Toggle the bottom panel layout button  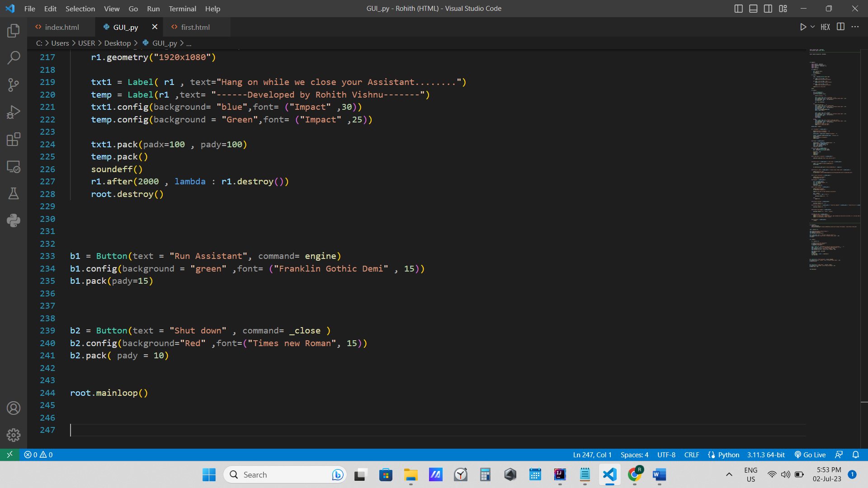[753, 9]
